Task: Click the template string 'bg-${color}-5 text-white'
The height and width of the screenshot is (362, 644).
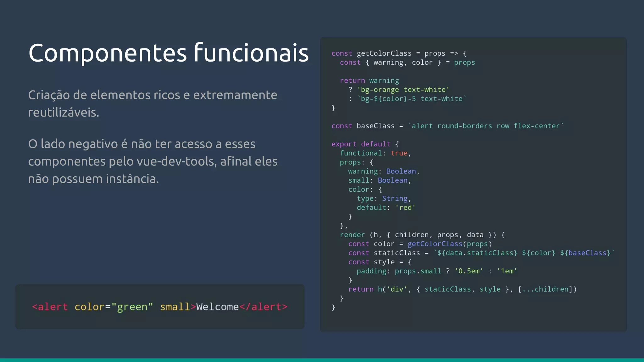Action: 412,99
